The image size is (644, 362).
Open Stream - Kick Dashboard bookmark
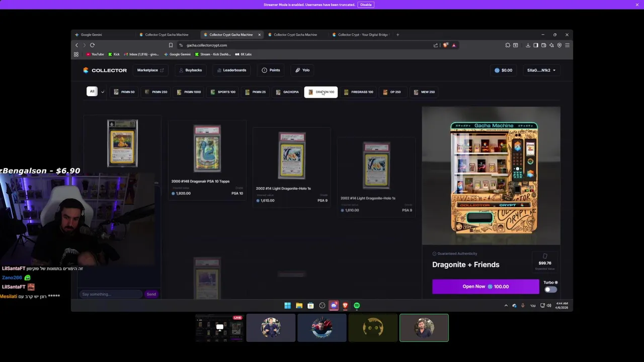pos(213,54)
